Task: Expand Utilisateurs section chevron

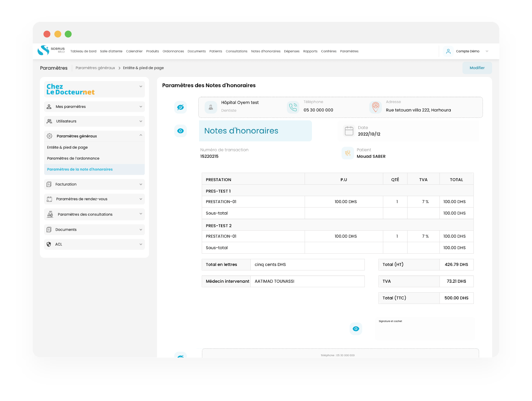Action: (141, 121)
